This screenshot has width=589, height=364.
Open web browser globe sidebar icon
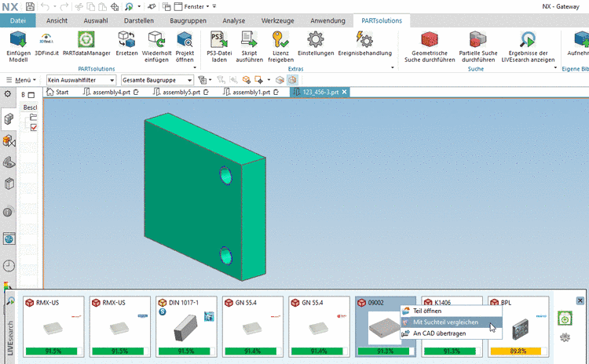click(9, 238)
